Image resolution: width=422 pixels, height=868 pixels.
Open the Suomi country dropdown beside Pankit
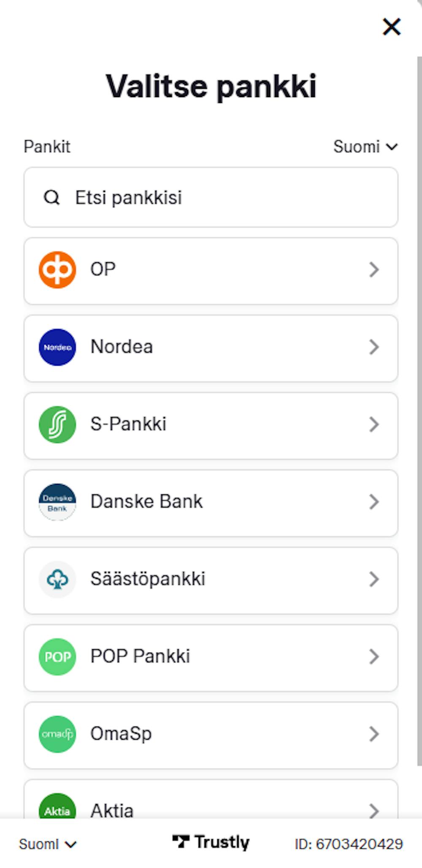coord(365,146)
